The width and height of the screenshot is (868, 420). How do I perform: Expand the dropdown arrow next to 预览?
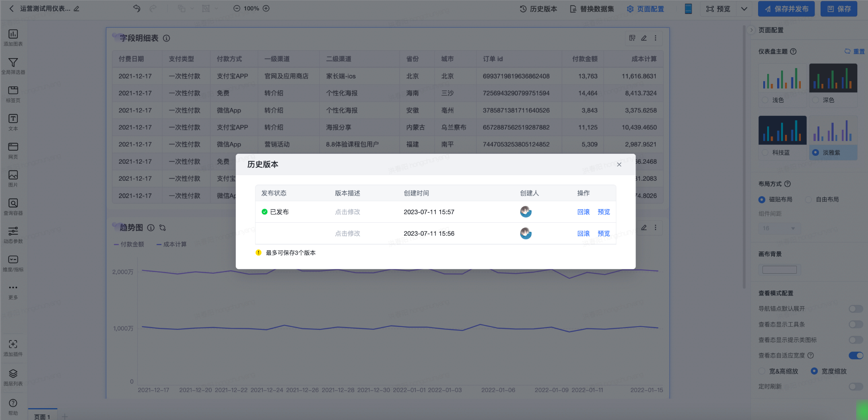pyautogui.click(x=744, y=9)
